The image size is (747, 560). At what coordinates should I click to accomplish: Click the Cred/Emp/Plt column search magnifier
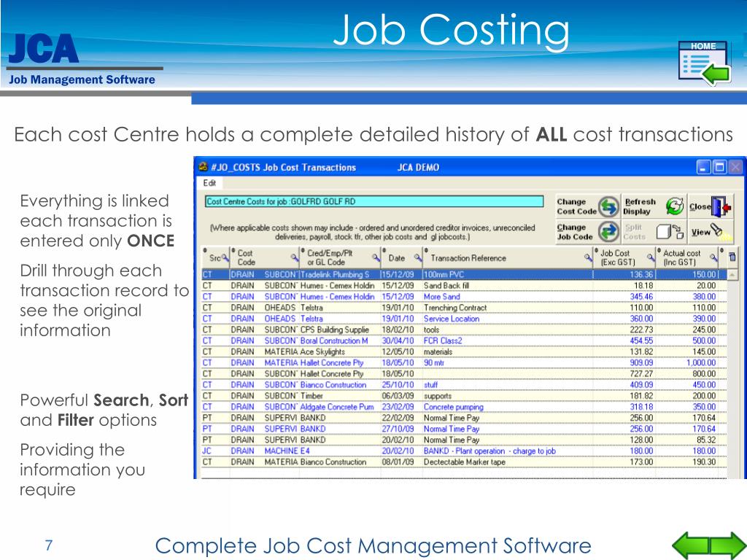pyautogui.click(x=376, y=257)
